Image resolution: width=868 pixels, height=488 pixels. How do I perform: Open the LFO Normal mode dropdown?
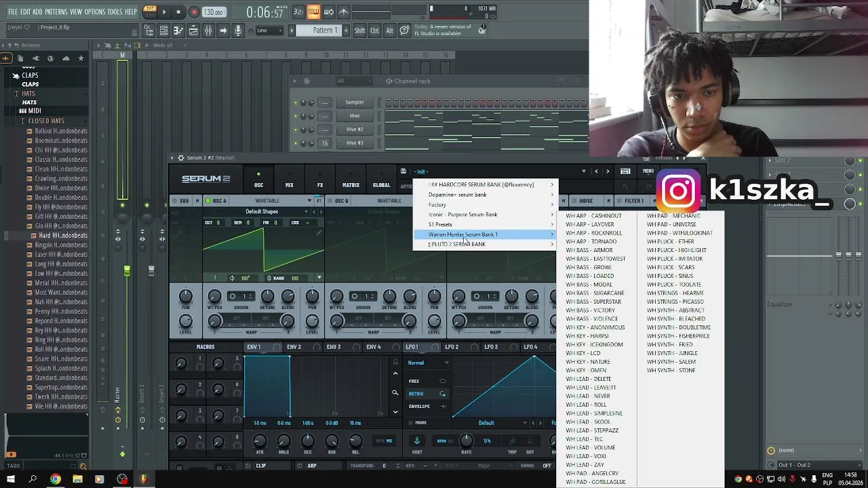click(427, 363)
